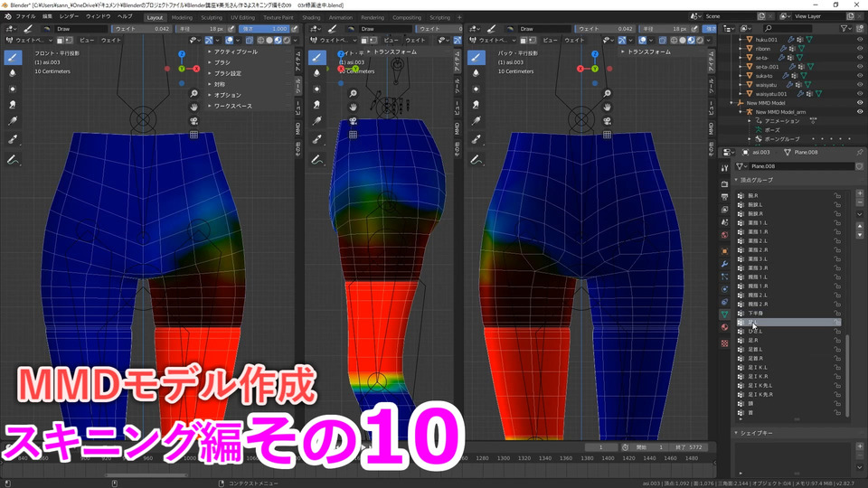The height and width of the screenshot is (488, 868).
Task: Open the ビュー menu in front viewport header
Action: tap(87, 41)
